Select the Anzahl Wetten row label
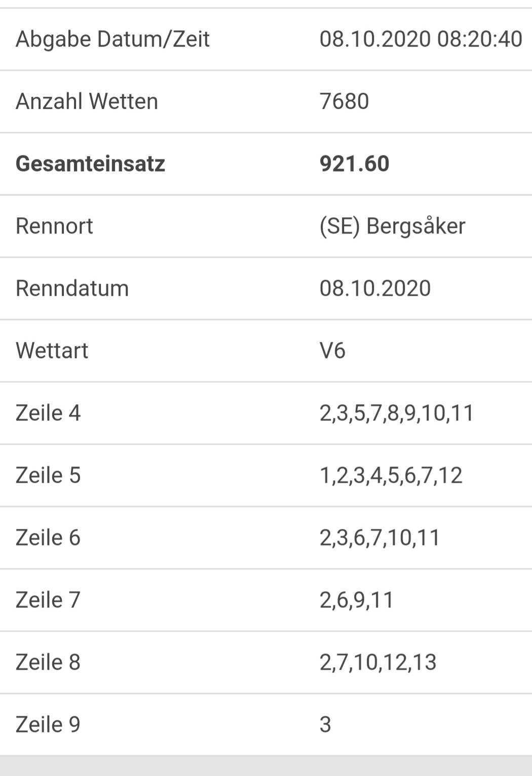532x776 pixels. 87,101
